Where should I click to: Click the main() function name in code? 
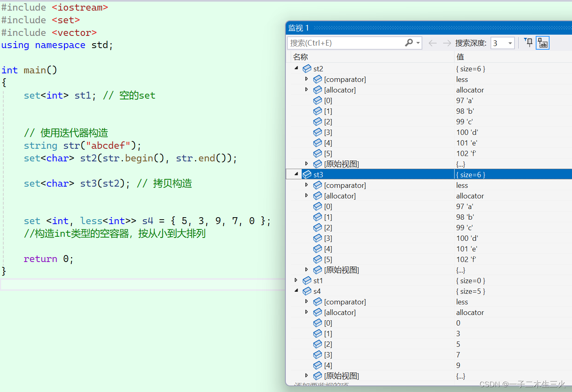40,70
